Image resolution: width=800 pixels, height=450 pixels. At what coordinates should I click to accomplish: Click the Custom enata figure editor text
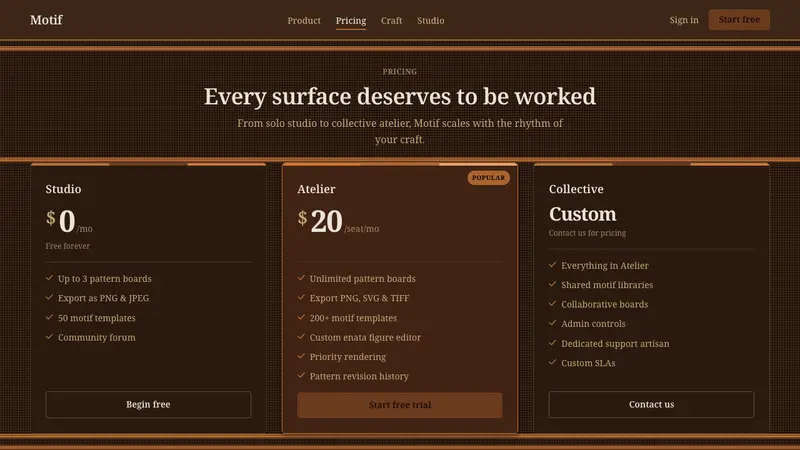point(365,337)
